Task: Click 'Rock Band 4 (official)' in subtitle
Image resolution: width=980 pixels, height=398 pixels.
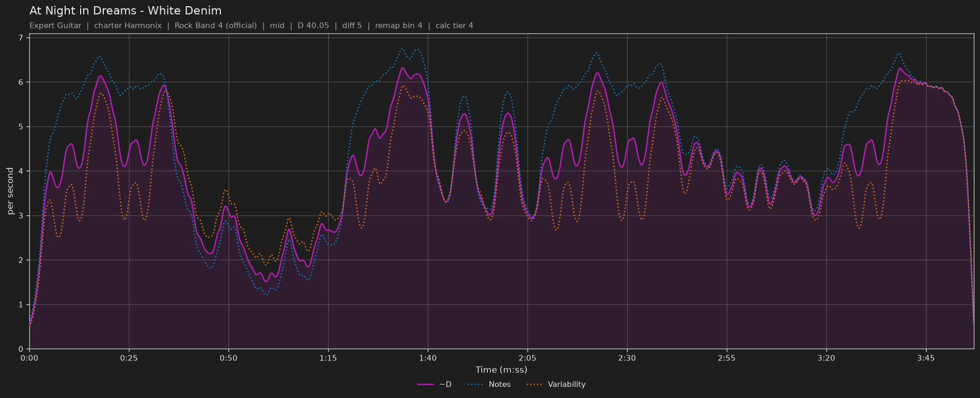Action: click(216, 25)
